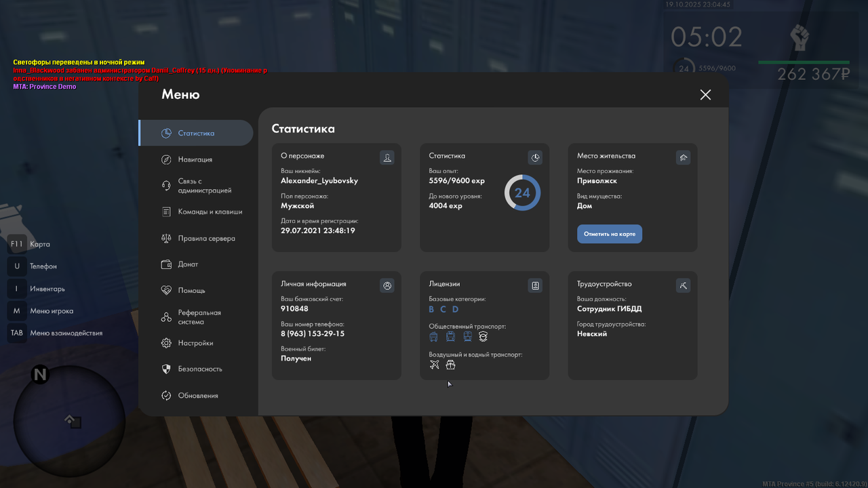Click the M Меню игрока hint
Screen dimensions: 868x488
coord(41,311)
